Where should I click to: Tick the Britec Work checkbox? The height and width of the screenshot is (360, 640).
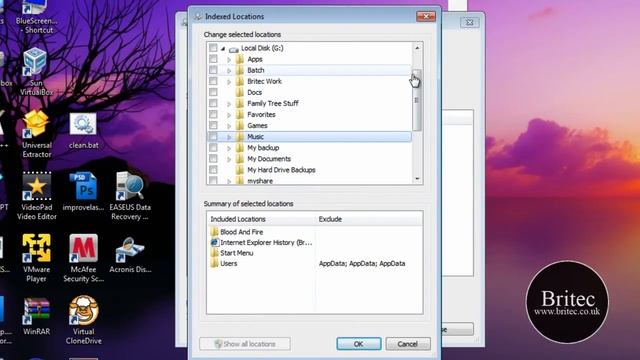click(213, 81)
